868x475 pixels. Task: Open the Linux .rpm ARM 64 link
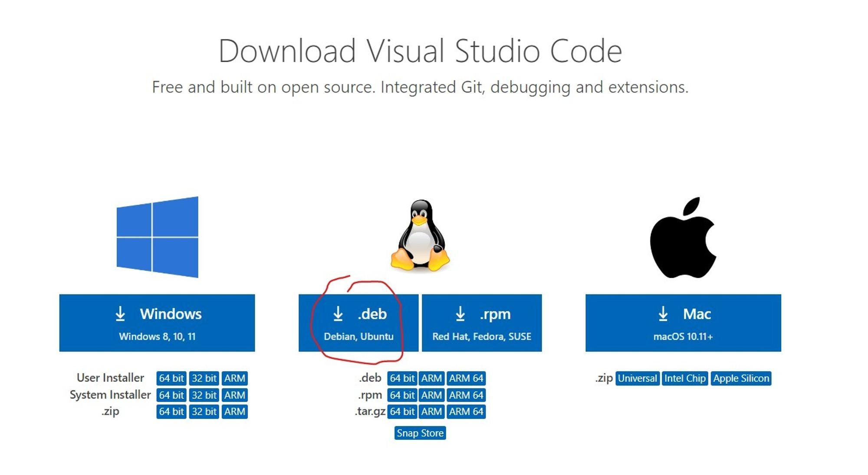(466, 395)
